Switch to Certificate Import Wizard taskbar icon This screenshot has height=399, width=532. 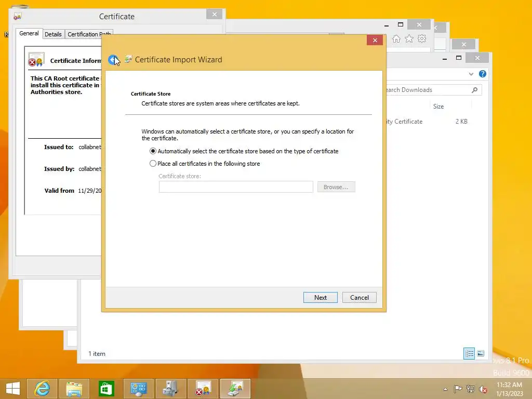pyautogui.click(x=235, y=389)
